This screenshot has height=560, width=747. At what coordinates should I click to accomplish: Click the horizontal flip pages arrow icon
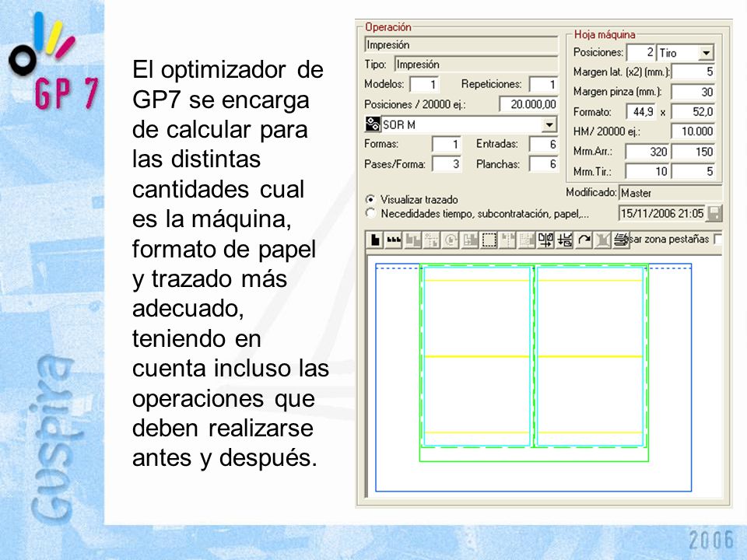tap(546, 240)
